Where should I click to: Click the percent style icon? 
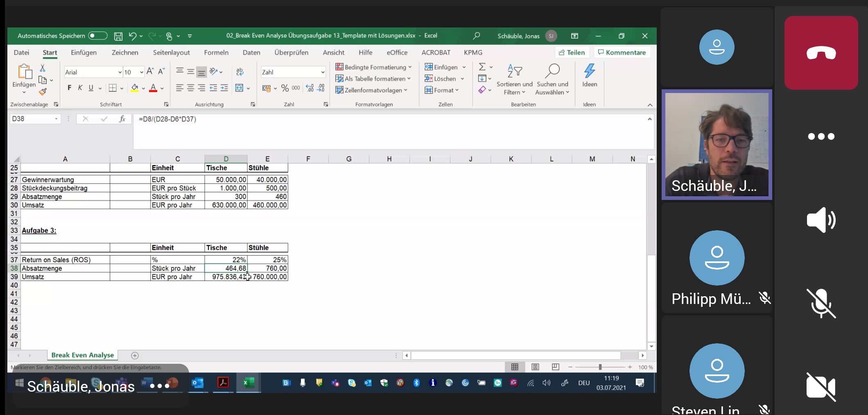285,88
